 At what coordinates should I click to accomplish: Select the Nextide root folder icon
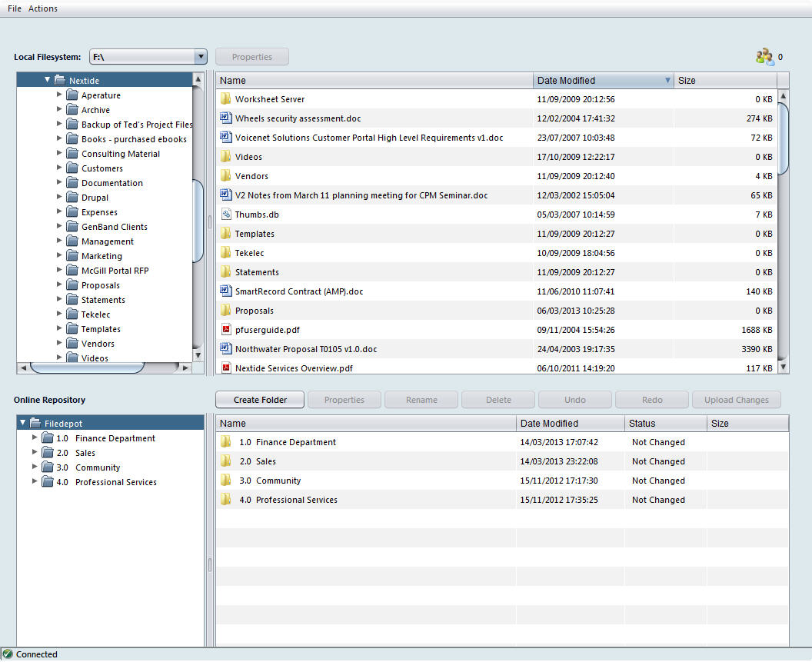tap(58, 79)
